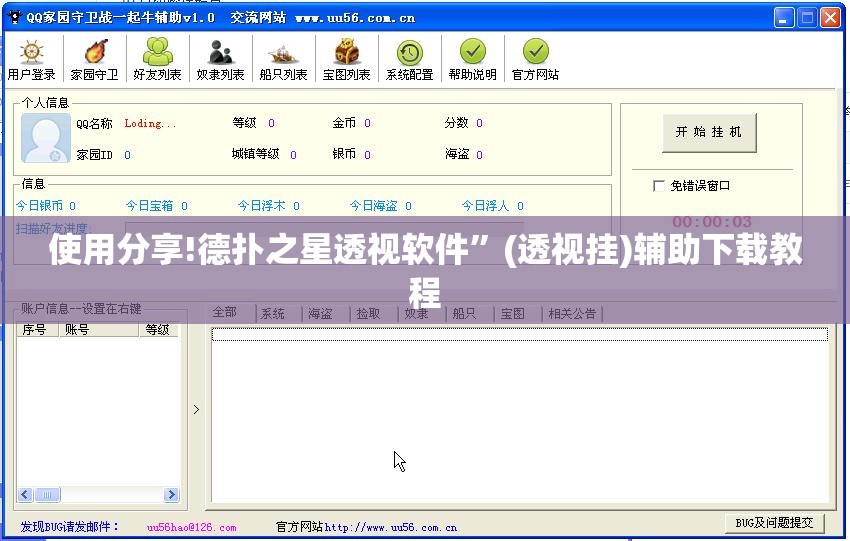Click the 00:00:03 timer text
The width and height of the screenshot is (850, 541).
click(712, 222)
